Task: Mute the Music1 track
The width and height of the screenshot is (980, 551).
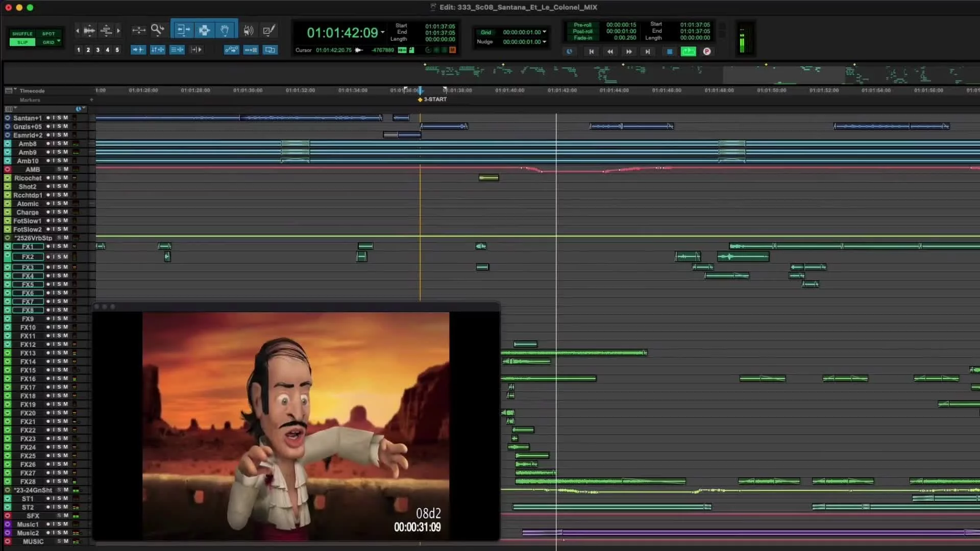Action: tap(65, 524)
